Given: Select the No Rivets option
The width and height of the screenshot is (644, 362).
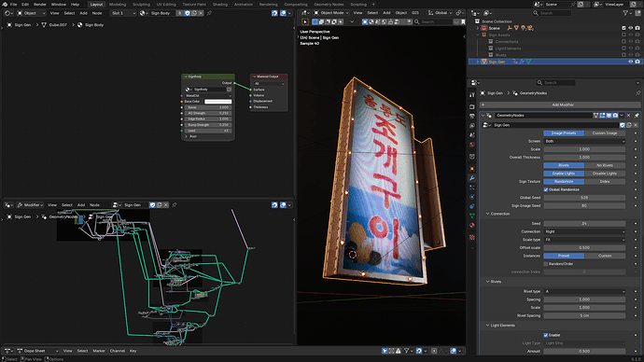Looking at the screenshot, I should point(605,165).
